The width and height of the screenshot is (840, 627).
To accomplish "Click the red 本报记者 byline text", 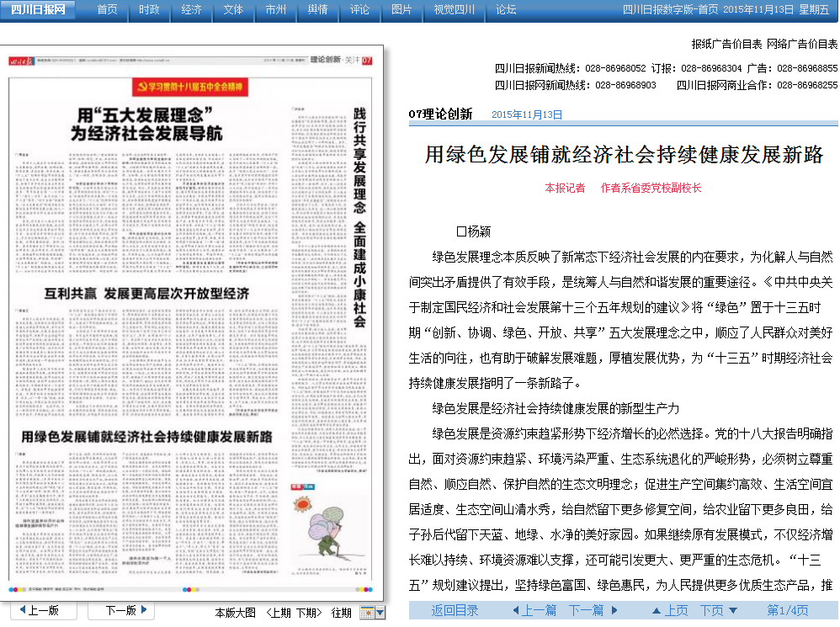I will pyautogui.click(x=565, y=188).
